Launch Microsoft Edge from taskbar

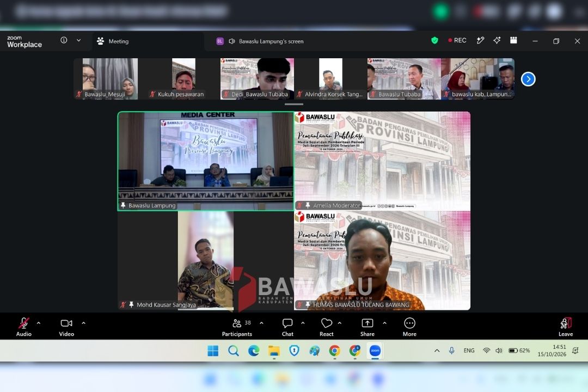[254, 351]
